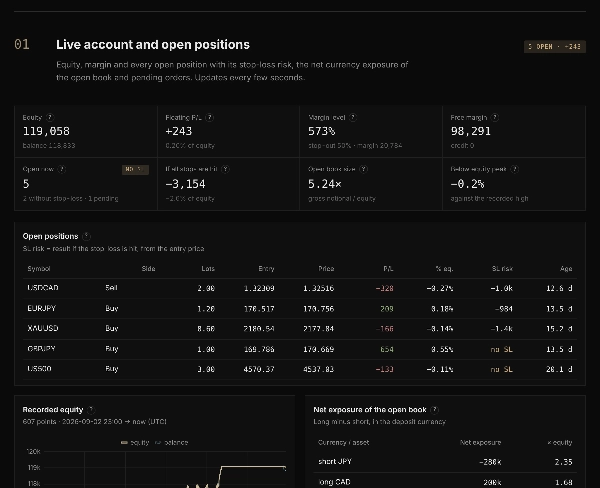Open the help icon beside Below equity peak
This screenshot has width=600, height=488.
(x=515, y=169)
